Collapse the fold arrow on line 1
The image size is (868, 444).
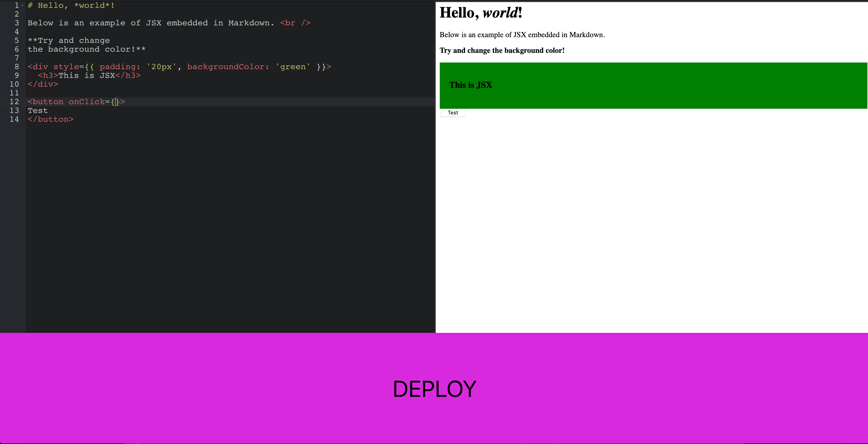[x=23, y=5]
